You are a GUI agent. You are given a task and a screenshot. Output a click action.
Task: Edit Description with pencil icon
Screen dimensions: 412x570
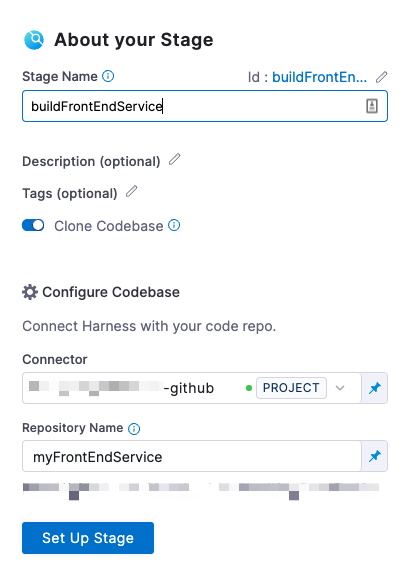pos(175,159)
